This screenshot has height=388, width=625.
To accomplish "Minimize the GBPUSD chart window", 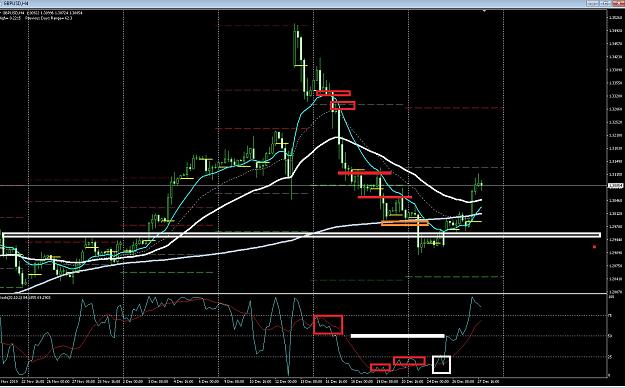I will tap(592, 3).
